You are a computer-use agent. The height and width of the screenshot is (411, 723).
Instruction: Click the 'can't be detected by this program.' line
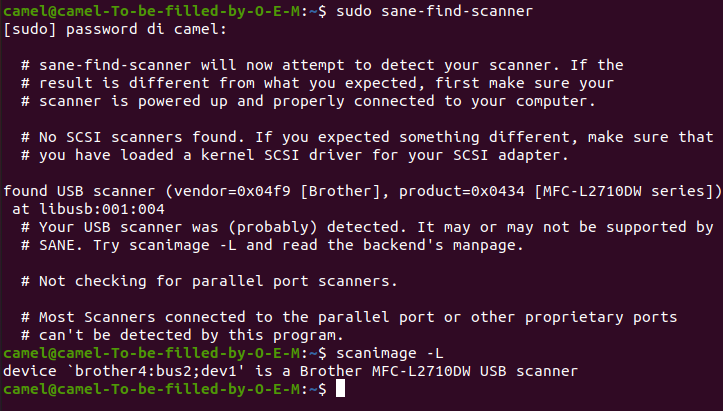pyautogui.click(x=191, y=335)
